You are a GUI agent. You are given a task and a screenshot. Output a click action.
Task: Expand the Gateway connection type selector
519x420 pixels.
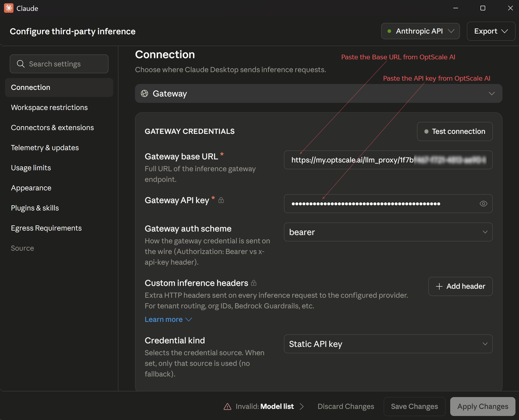[318, 93]
